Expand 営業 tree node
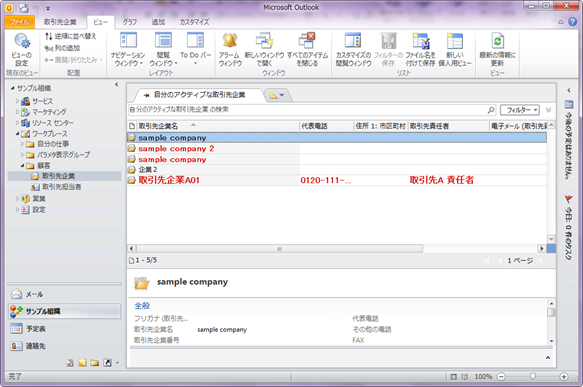 point(17,199)
